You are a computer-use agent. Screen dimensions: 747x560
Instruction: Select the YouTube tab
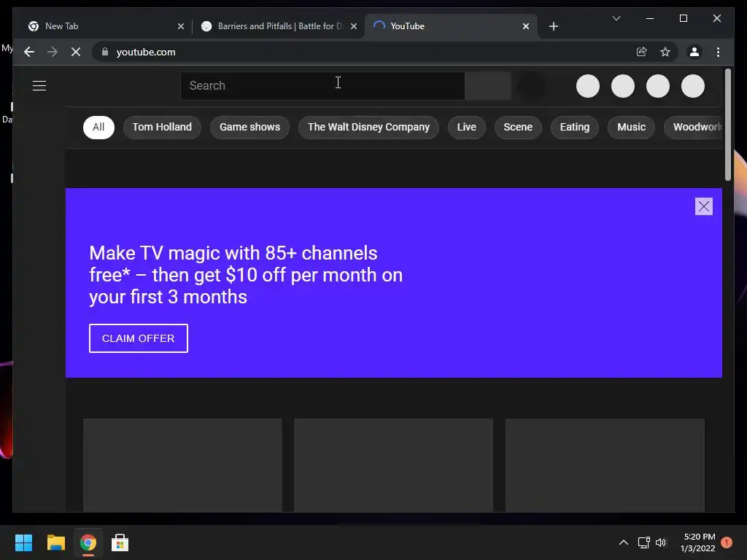pos(451,26)
